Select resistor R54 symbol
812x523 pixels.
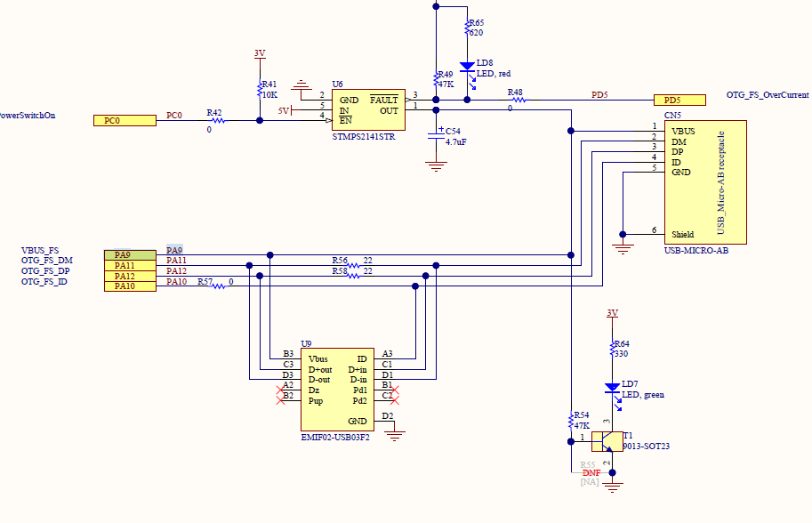click(x=571, y=421)
